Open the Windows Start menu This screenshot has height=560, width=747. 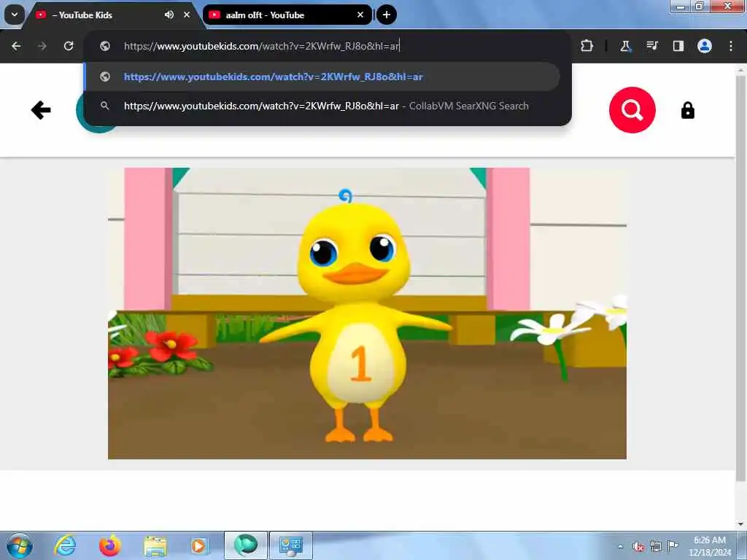point(20,545)
